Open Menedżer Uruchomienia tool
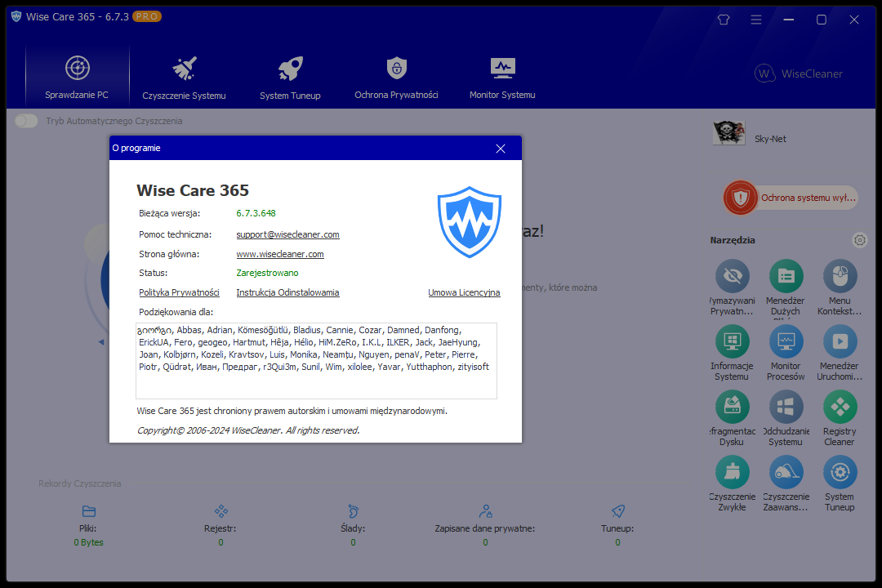The image size is (882, 588). tap(840, 353)
